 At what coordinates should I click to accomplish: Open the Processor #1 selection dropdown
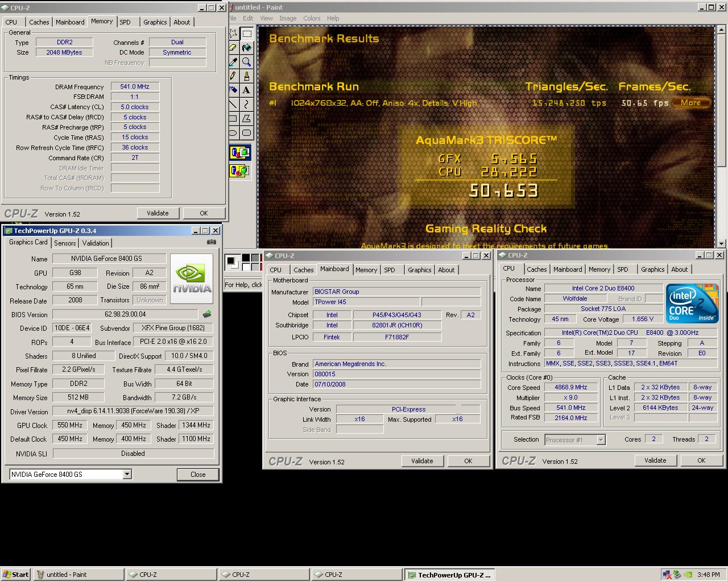click(x=601, y=439)
